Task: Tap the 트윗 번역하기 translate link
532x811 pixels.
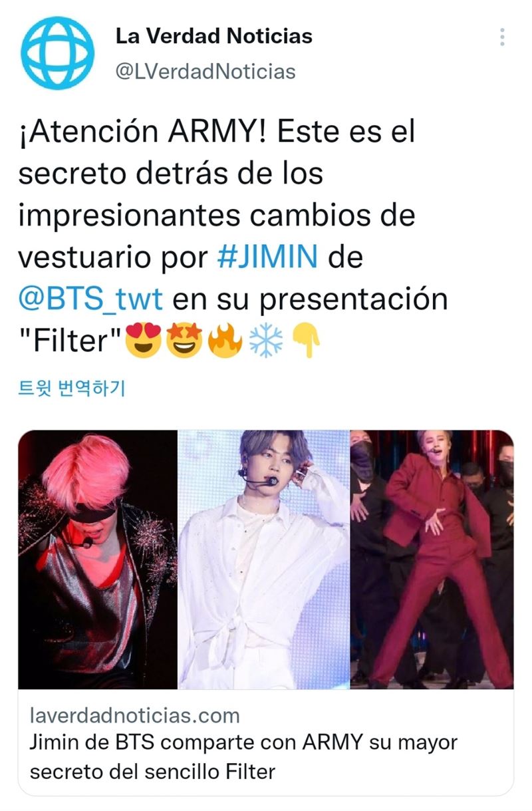Action: pos(72,387)
